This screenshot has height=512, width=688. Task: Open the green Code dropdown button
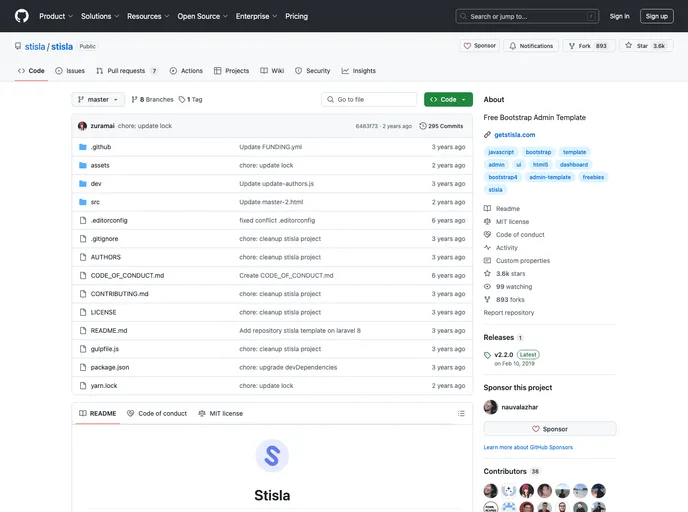click(448, 100)
